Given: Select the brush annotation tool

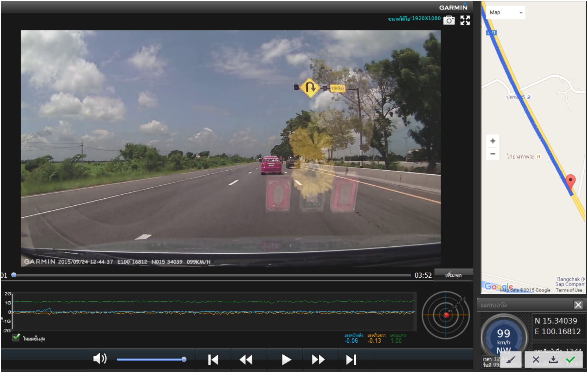Looking at the screenshot, I should pos(511,360).
